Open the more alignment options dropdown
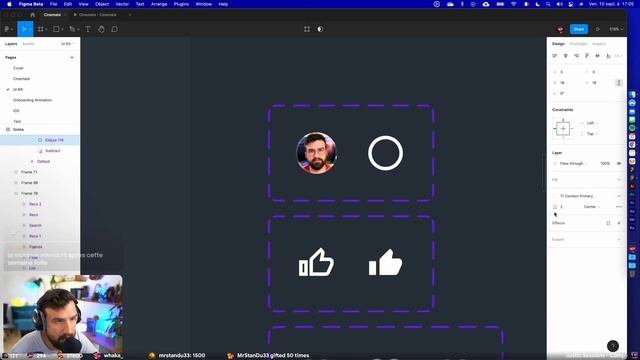The image size is (640, 360). coord(619,56)
